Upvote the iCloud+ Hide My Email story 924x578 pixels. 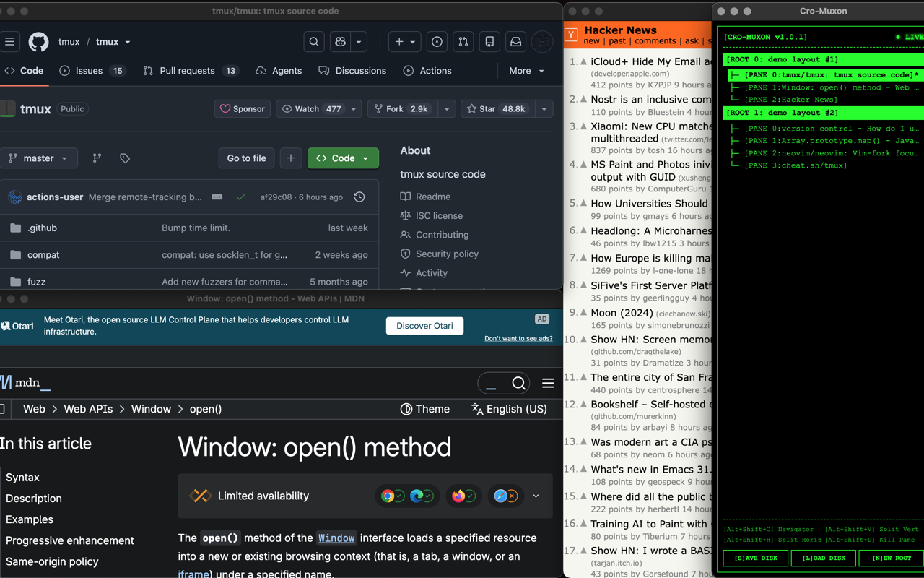583,62
